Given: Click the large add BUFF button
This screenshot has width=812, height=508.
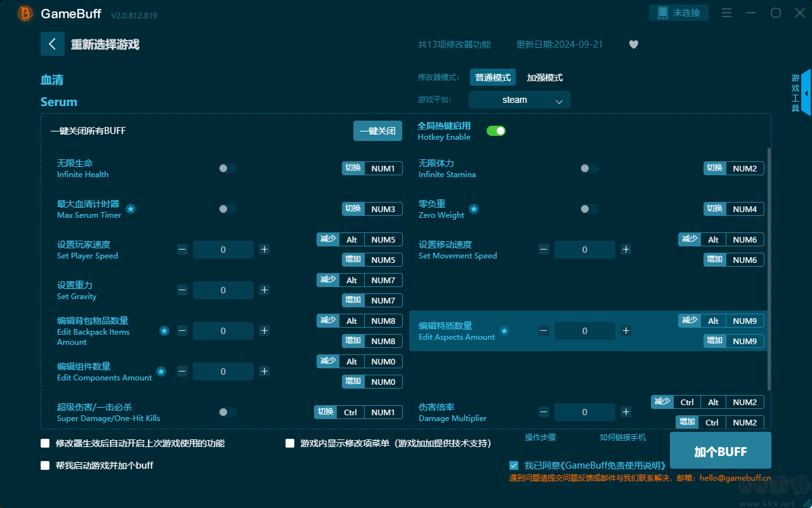Looking at the screenshot, I should 720,451.
